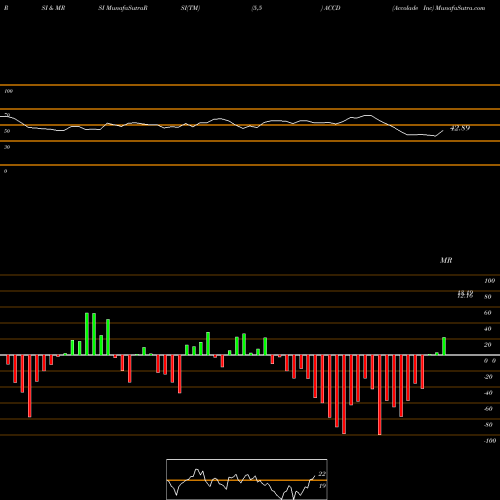Click the SI(TM) text in header

point(190,8)
